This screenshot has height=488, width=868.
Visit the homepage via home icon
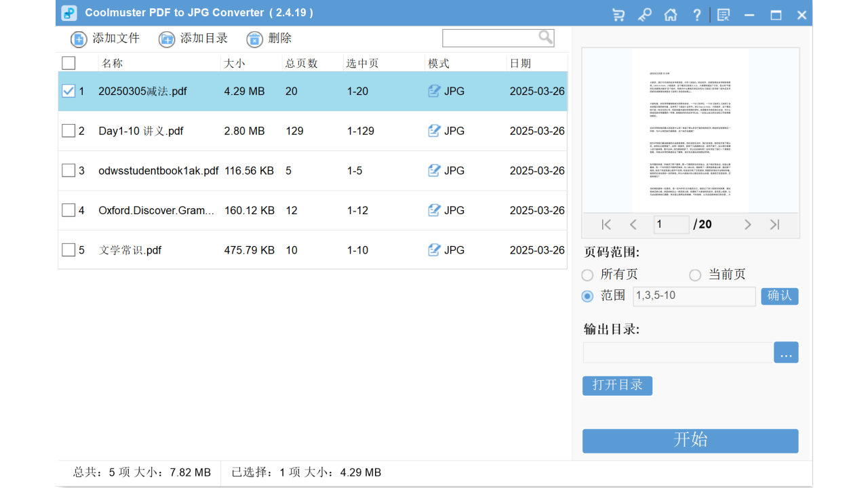671,14
